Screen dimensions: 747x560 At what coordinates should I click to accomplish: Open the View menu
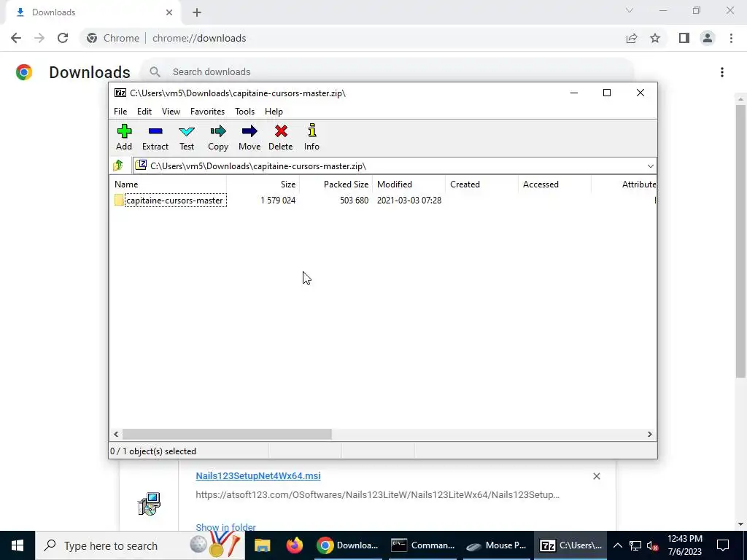pyautogui.click(x=171, y=112)
